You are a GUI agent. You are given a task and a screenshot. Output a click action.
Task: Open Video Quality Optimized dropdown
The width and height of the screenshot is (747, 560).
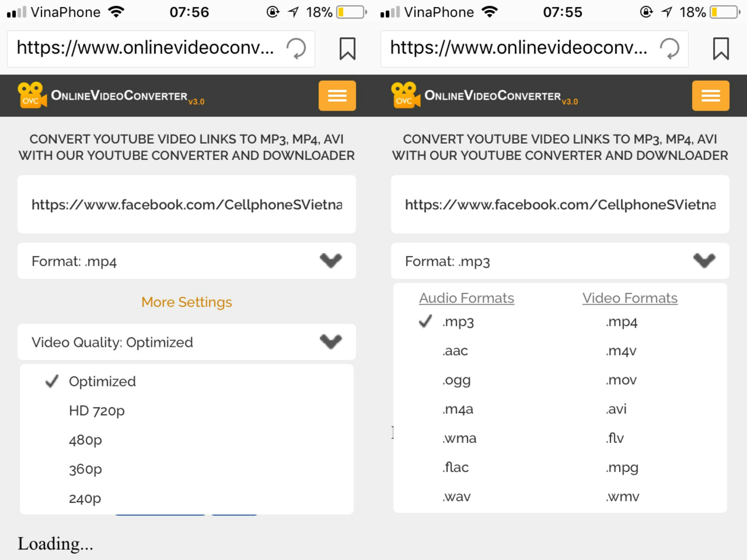pyautogui.click(x=187, y=342)
